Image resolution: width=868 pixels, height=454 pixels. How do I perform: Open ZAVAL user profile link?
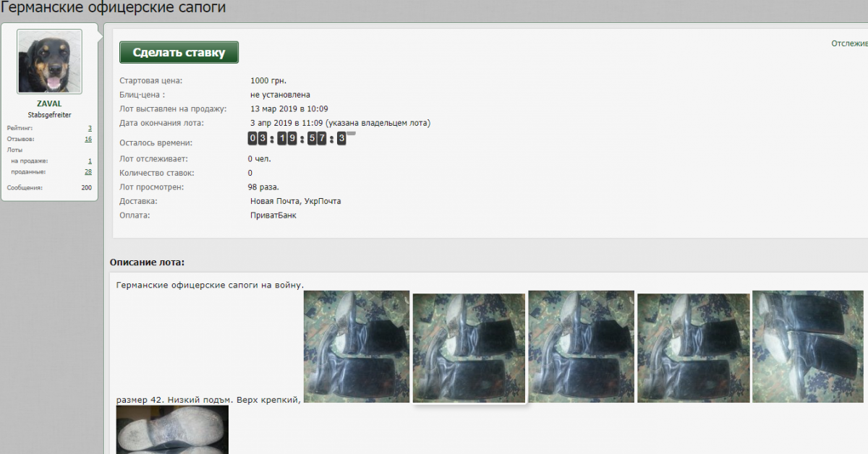tap(49, 103)
